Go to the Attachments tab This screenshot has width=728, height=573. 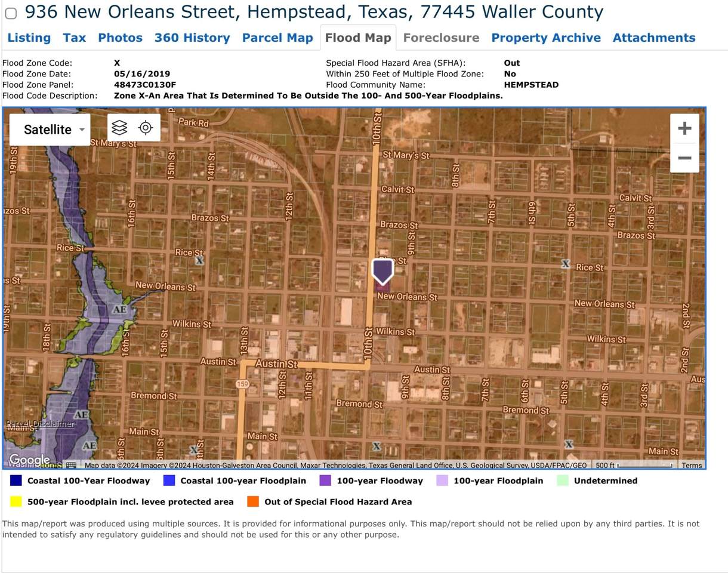click(x=653, y=38)
